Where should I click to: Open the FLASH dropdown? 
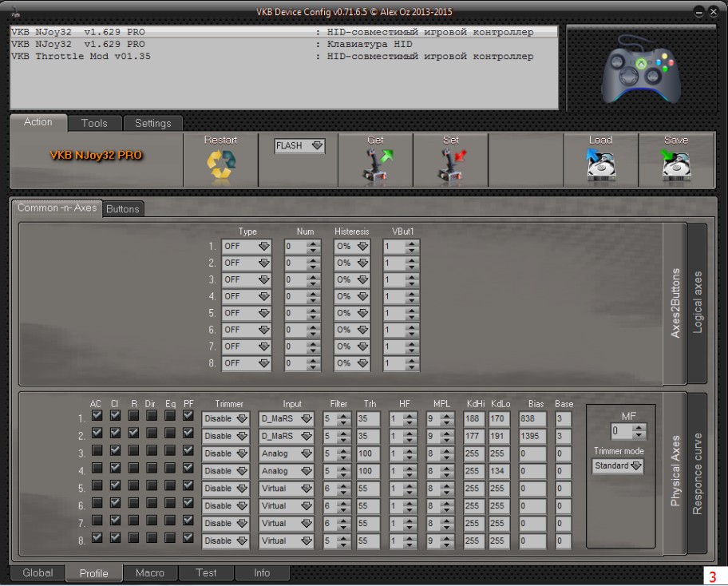[x=299, y=146]
